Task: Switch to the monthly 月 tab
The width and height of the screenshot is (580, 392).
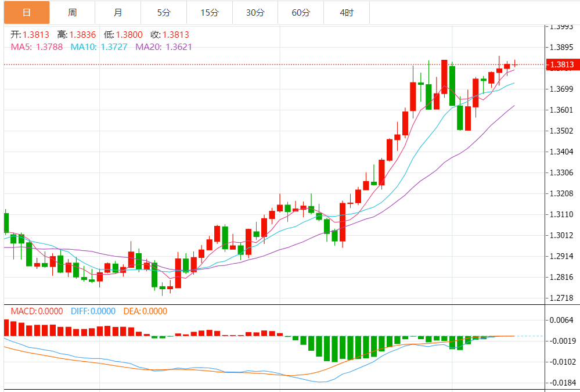Action: tap(118, 13)
